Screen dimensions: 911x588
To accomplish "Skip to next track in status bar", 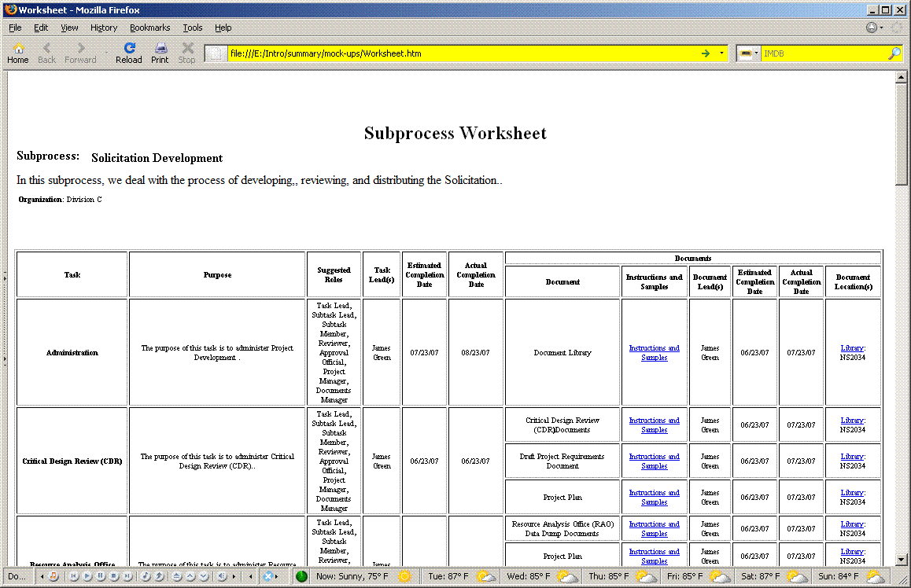I will click(x=127, y=576).
